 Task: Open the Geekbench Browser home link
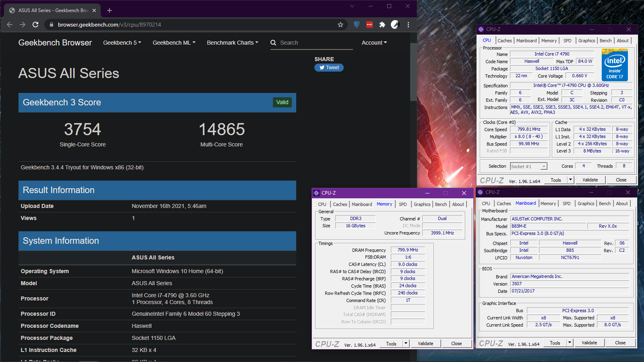pyautogui.click(x=55, y=43)
